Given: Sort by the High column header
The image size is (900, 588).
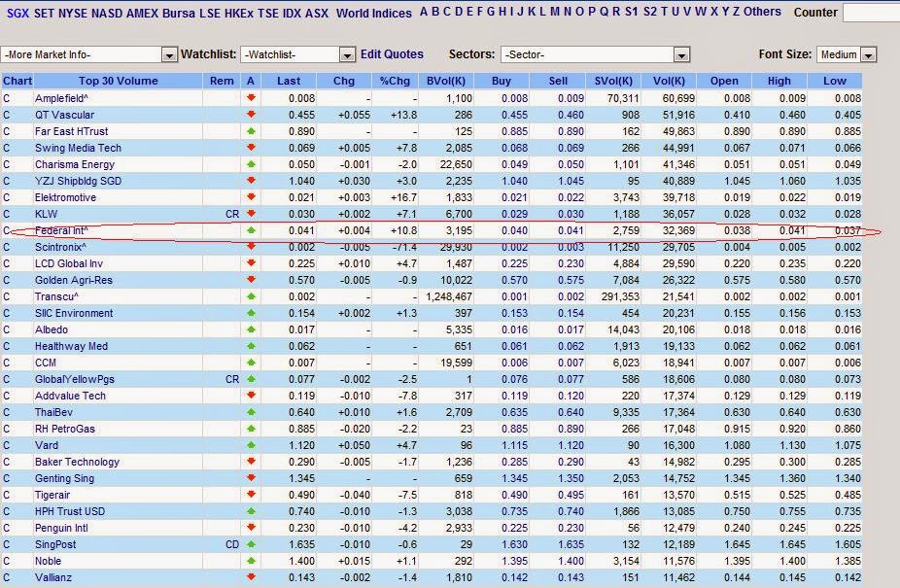Looking at the screenshot, I should [x=779, y=81].
